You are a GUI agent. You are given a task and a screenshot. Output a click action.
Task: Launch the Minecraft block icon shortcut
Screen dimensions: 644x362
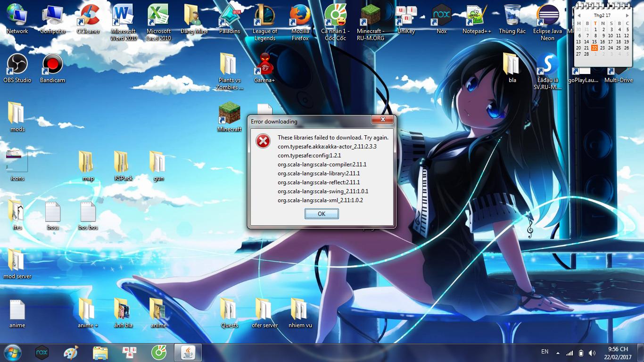pos(230,117)
